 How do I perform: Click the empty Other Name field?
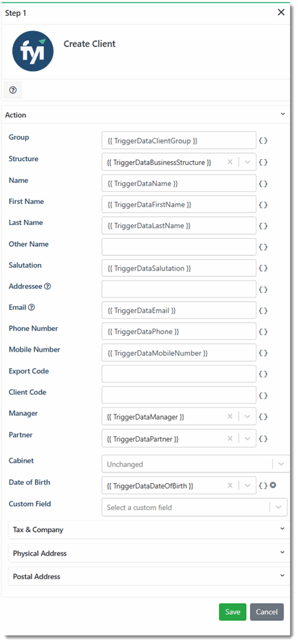click(179, 247)
